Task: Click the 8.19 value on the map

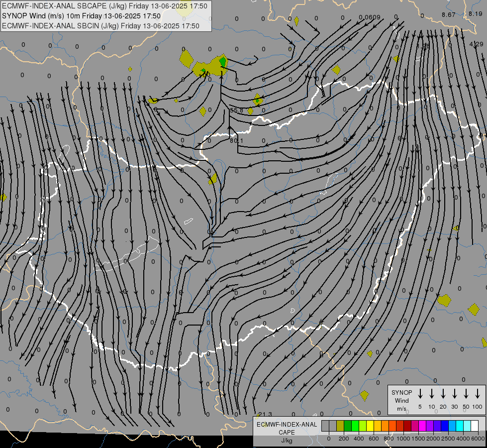Action: [x=475, y=13]
